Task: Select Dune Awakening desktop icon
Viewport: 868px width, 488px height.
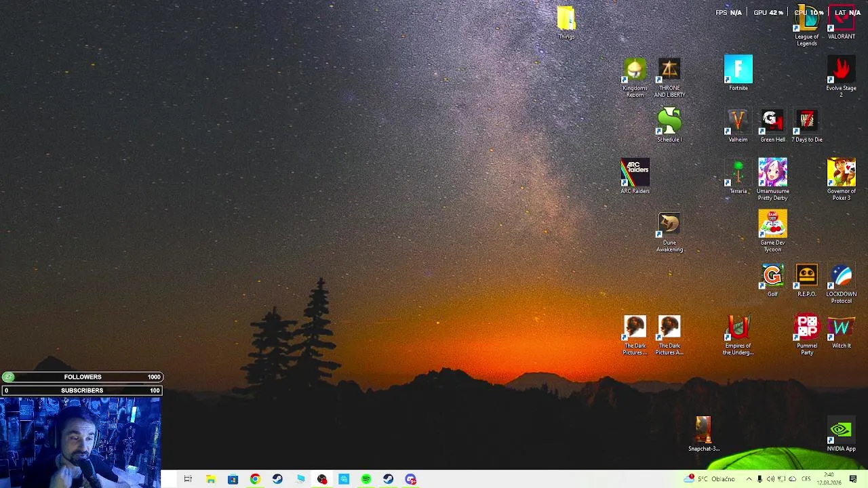Action: [669, 232]
